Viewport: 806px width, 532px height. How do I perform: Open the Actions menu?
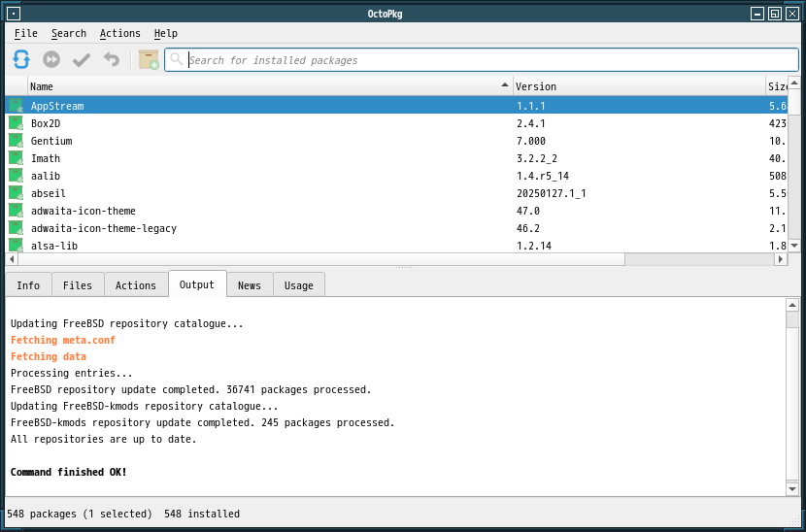click(119, 33)
